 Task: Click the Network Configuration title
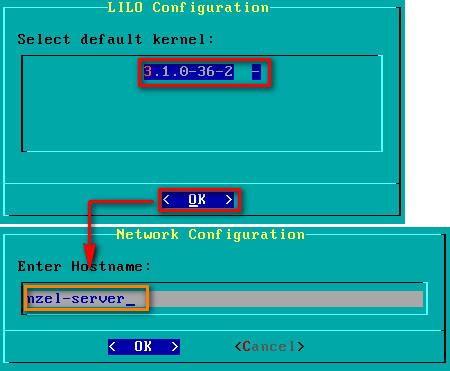[210, 234]
